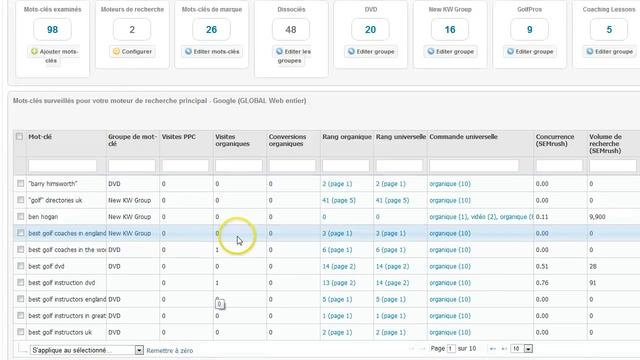The image size is (640, 360).
Task: Open the 41 (page 5) organic rank link
Action: pyautogui.click(x=339, y=200)
